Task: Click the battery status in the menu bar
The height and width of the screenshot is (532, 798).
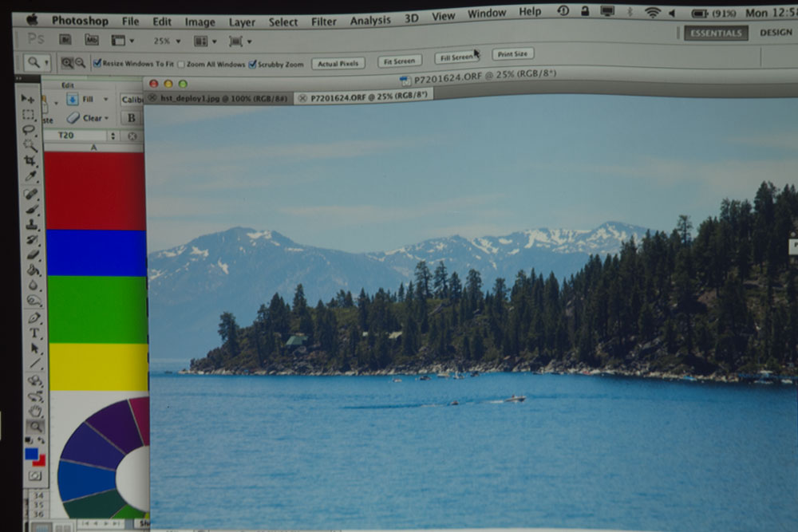Action: point(713,14)
